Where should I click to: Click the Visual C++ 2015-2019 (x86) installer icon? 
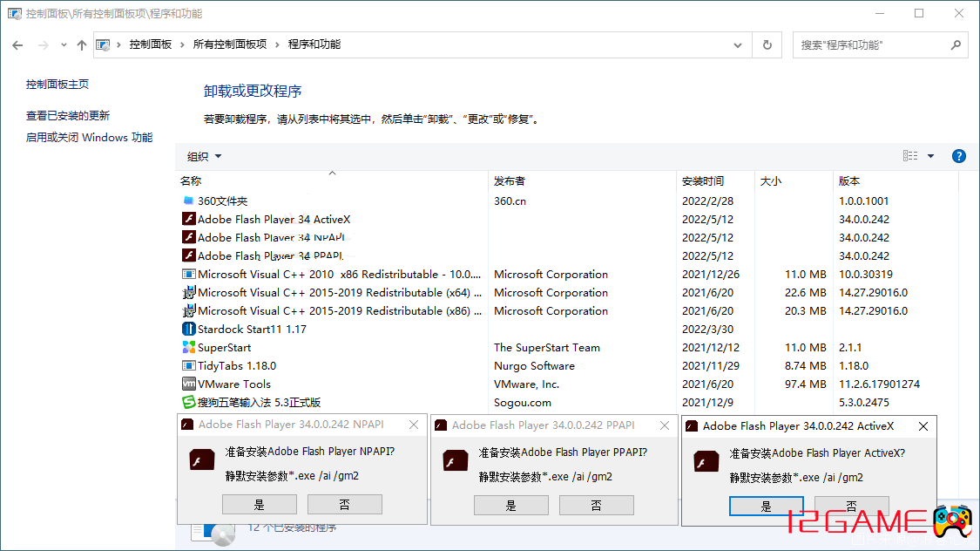click(x=188, y=310)
